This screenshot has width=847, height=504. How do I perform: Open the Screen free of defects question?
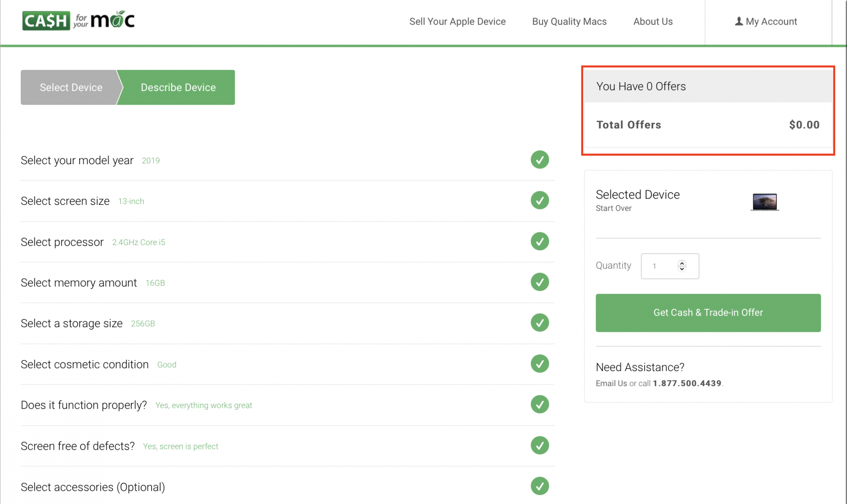click(78, 446)
